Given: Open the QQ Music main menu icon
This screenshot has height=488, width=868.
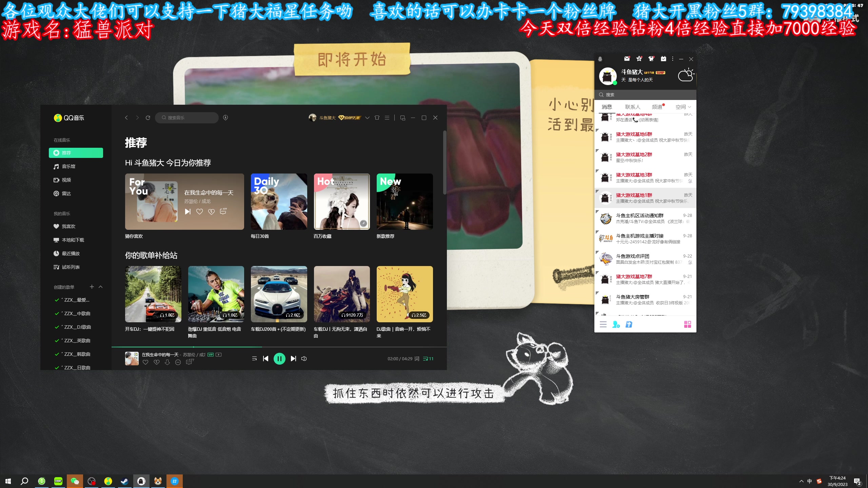Looking at the screenshot, I should pos(387,118).
